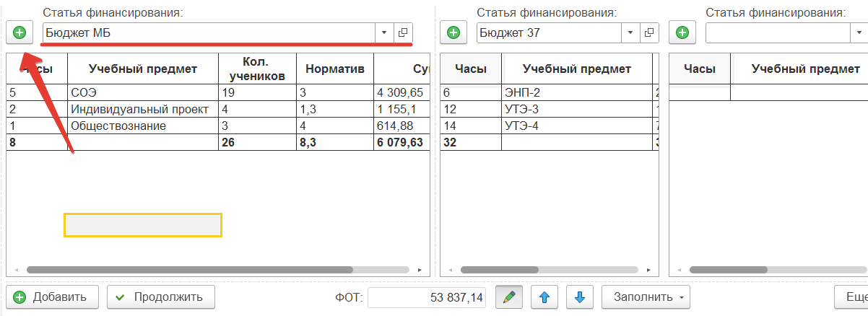Select the Обществознание subject cell
The image size is (868, 316).
tap(118, 126)
